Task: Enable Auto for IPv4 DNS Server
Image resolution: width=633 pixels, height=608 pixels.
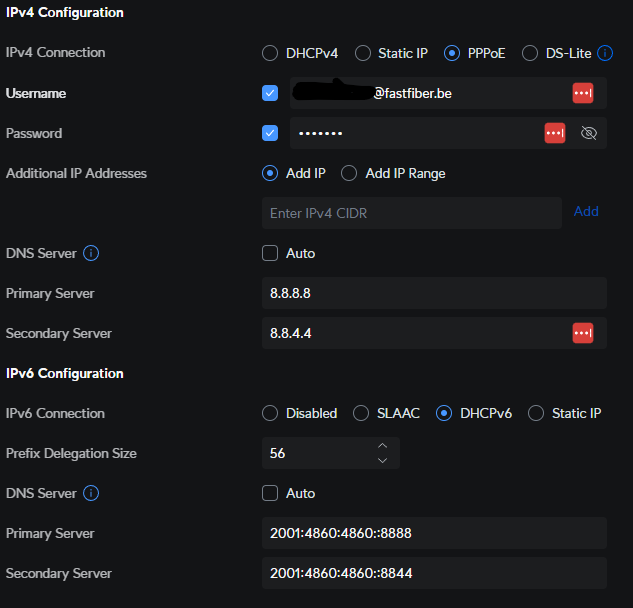Action: coord(270,253)
